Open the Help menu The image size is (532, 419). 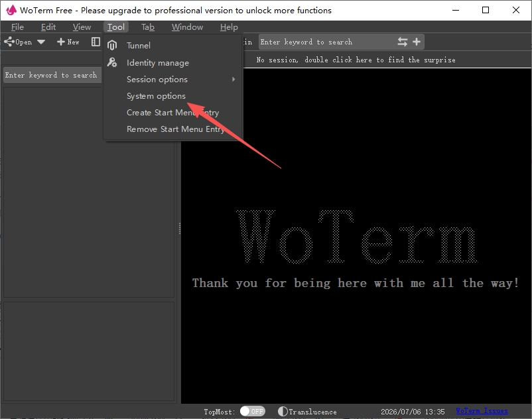pos(229,27)
